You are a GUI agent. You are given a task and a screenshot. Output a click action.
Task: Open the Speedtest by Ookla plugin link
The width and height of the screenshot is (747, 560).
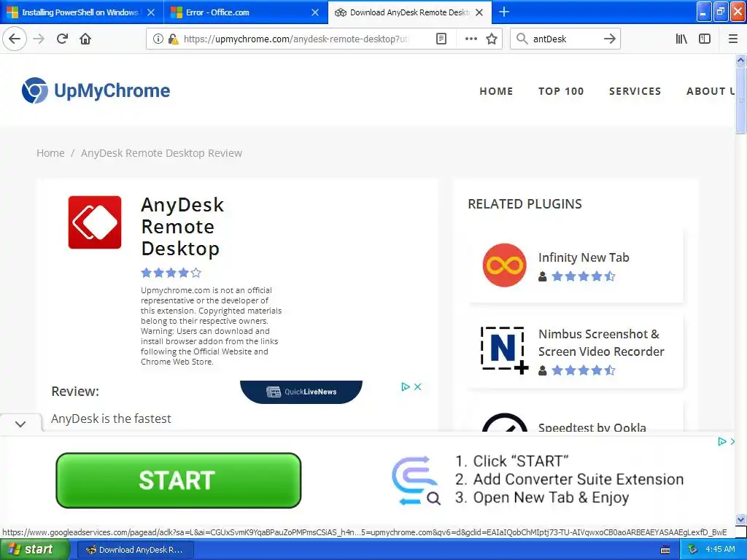coord(592,427)
